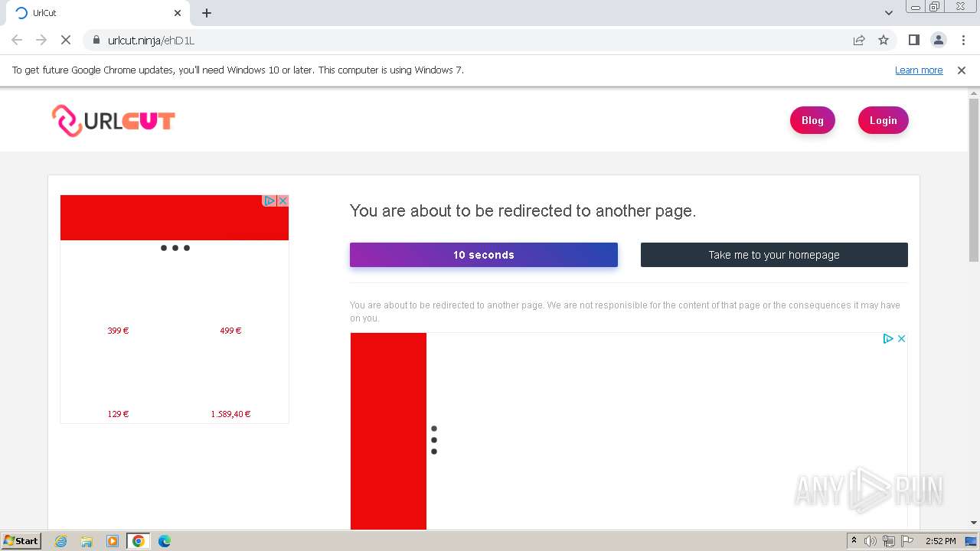
Task: Open the volume tray icon
Action: point(871,541)
